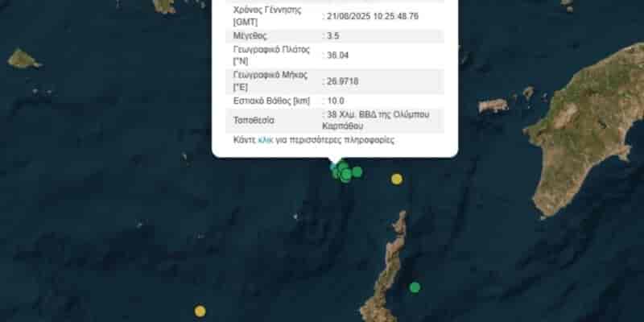Click the location text mentioning Ολύμπου Καρπάθου

[378, 120]
